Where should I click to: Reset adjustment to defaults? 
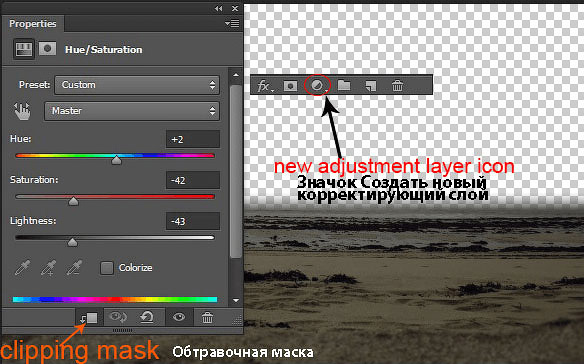pyautogui.click(x=147, y=317)
